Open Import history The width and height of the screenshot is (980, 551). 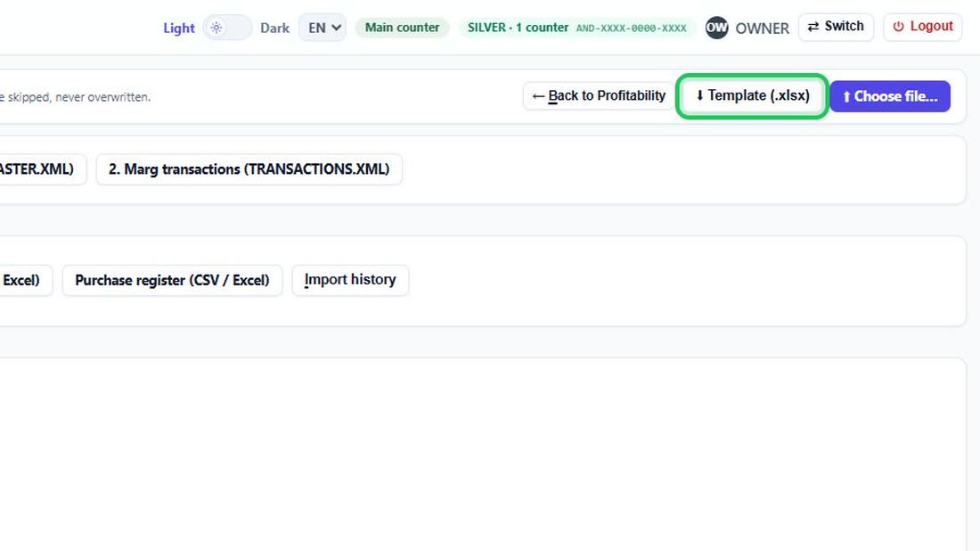click(350, 280)
